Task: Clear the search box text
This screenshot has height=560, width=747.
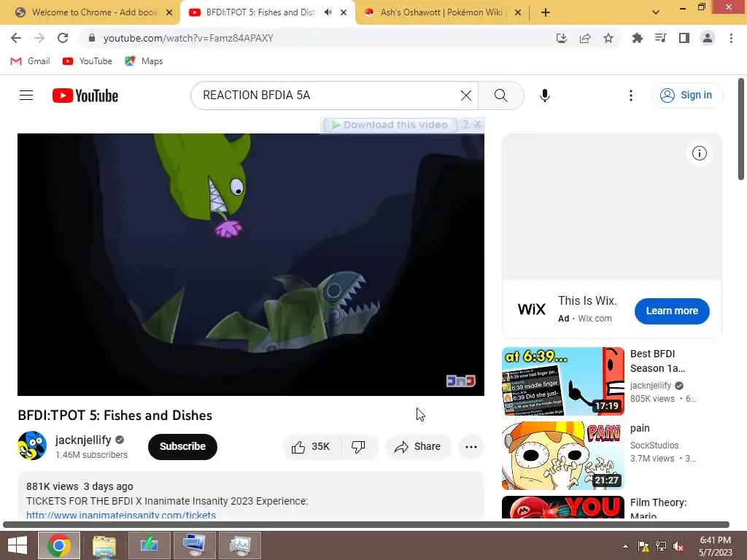Action: 466,96
